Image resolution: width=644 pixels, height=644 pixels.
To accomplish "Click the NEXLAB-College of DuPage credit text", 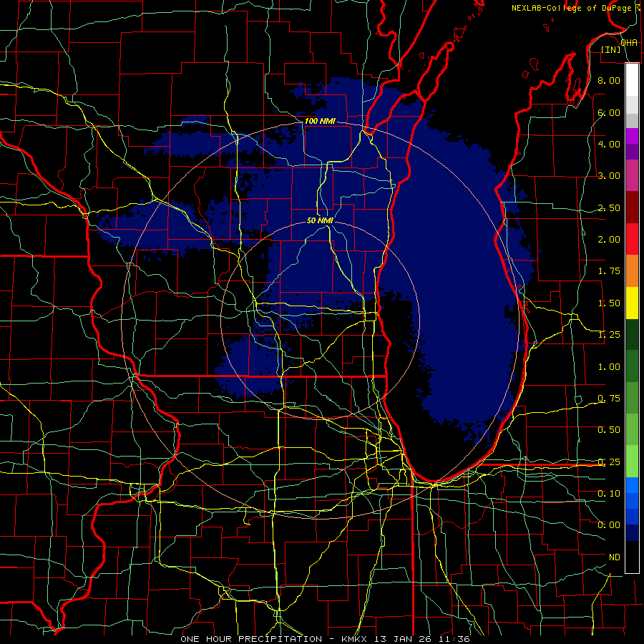I will click(571, 8).
